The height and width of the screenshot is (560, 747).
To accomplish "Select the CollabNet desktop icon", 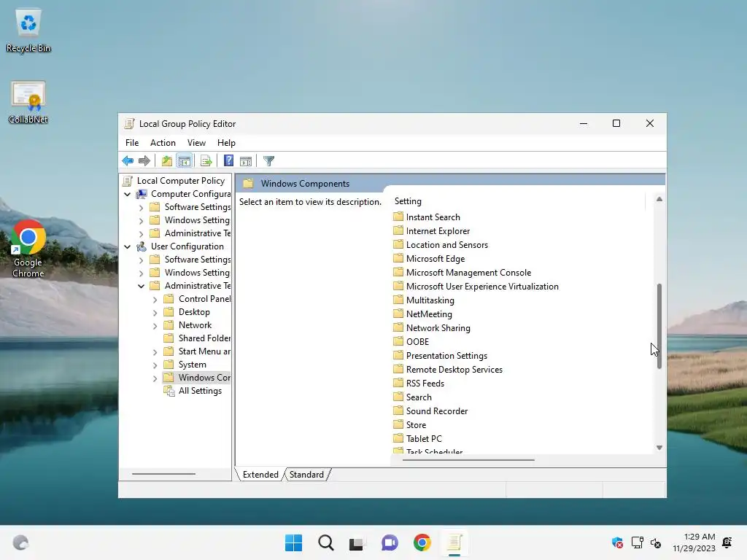I will pyautogui.click(x=28, y=102).
